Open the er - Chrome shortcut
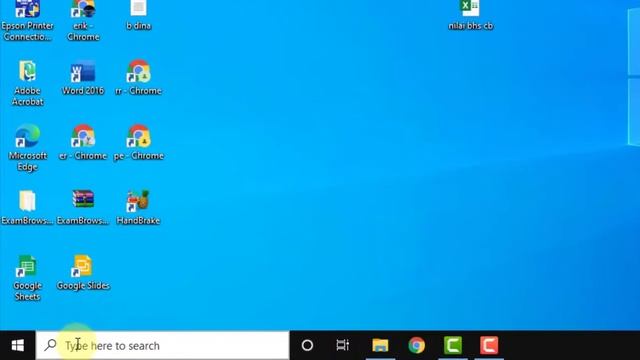 83,143
